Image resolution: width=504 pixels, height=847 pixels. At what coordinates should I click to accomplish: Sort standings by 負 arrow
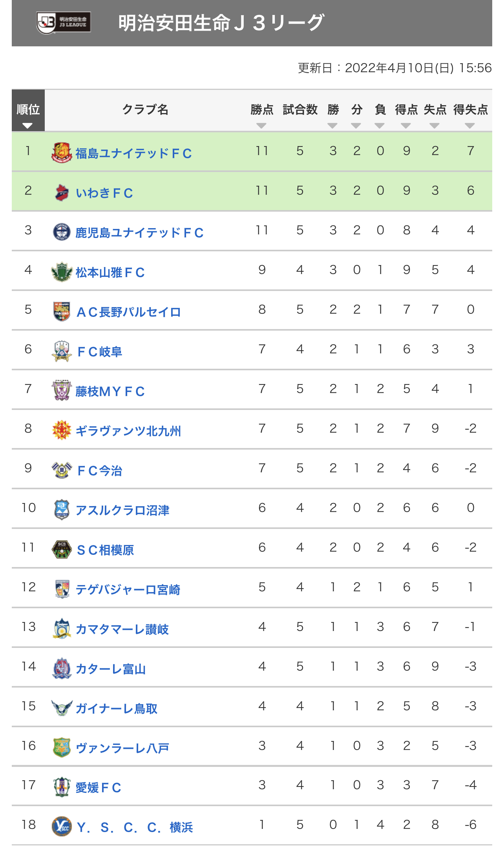pos(380,126)
